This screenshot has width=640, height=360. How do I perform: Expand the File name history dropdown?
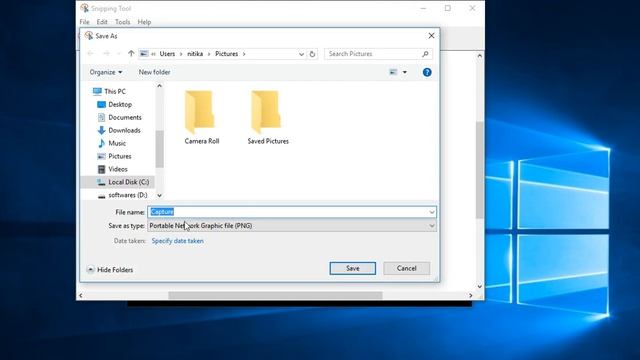432,212
